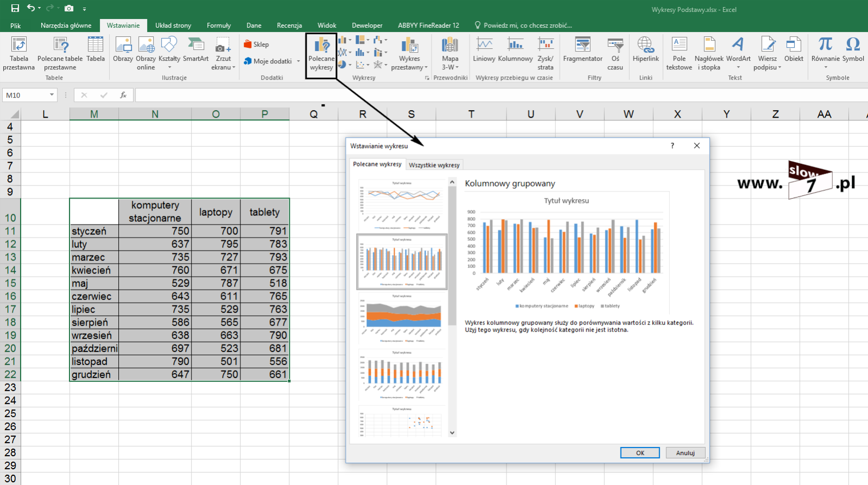Switch to Wszystkie wykresy tab in dialog
The height and width of the screenshot is (485, 868).
click(434, 165)
